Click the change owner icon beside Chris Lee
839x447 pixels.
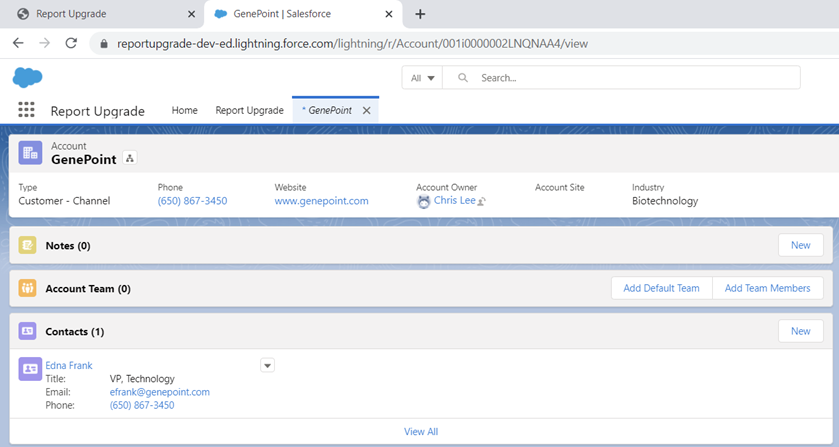(x=482, y=202)
